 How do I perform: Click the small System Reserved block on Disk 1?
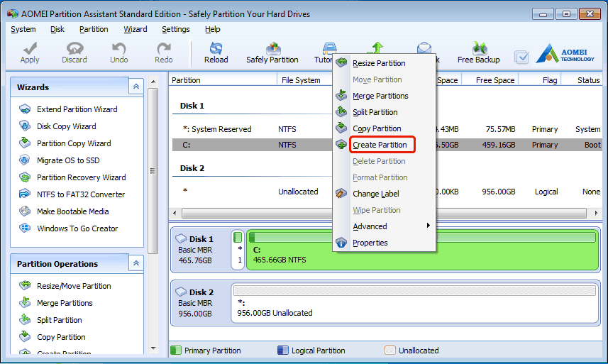tap(238, 249)
